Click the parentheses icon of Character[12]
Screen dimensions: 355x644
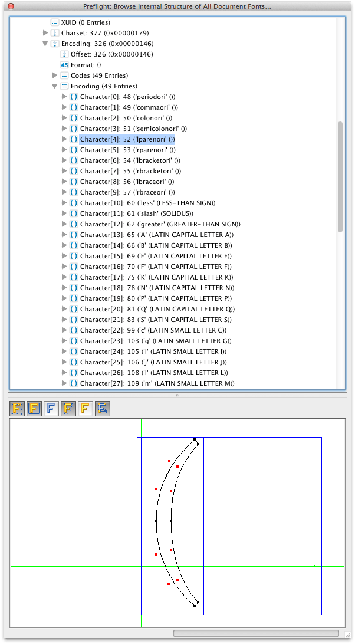click(74, 224)
